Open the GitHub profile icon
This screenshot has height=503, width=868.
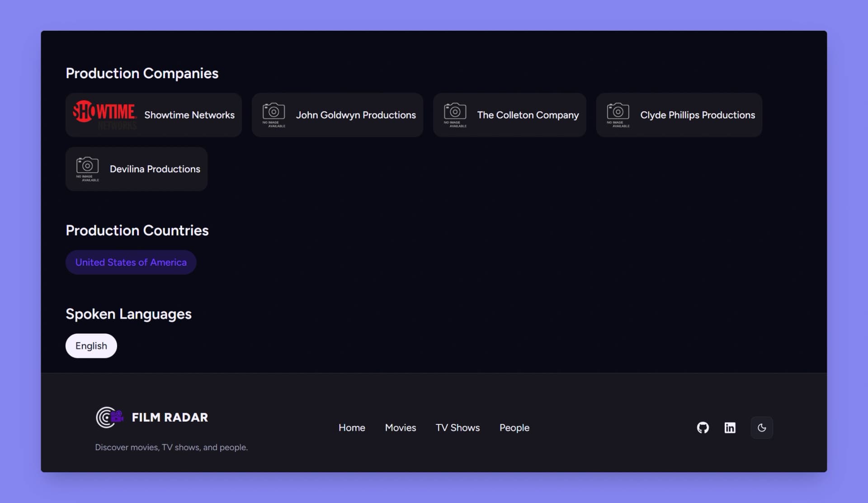[703, 428]
